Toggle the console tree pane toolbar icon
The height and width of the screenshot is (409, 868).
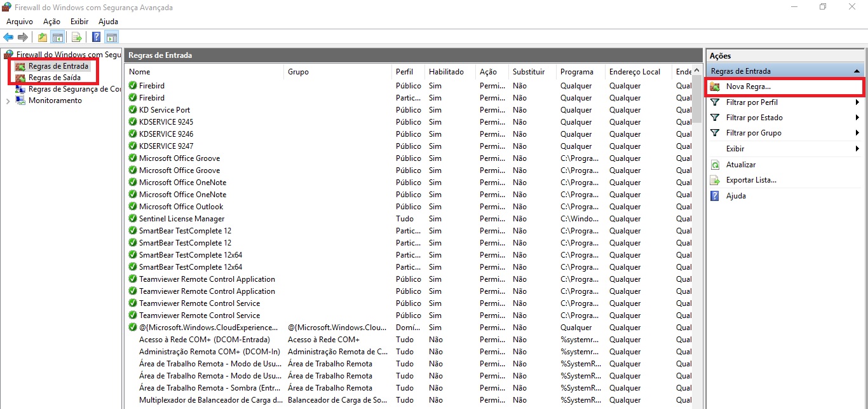(57, 37)
